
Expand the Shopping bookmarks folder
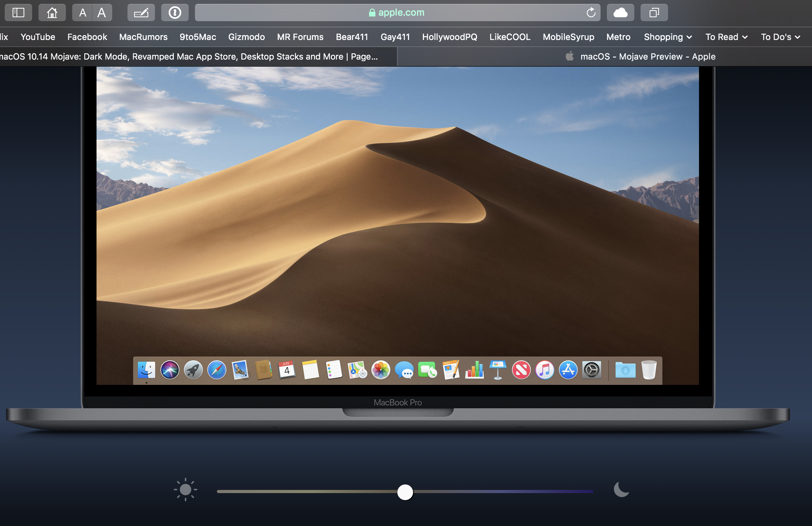click(668, 37)
